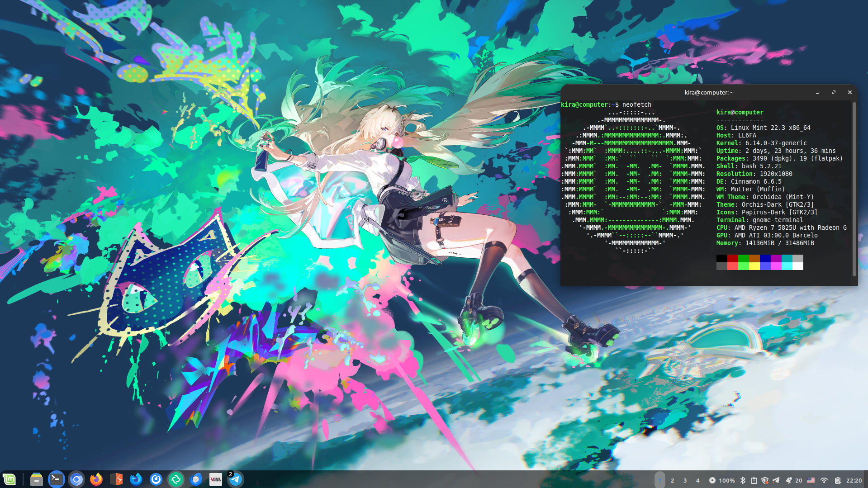Click the dark red neofetch color block
The height and width of the screenshot is (488, 868).
[733, 258]
